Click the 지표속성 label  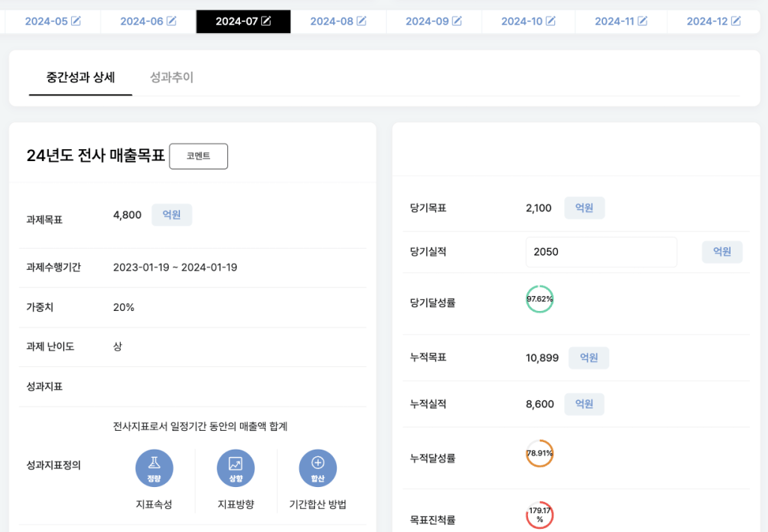154,504
